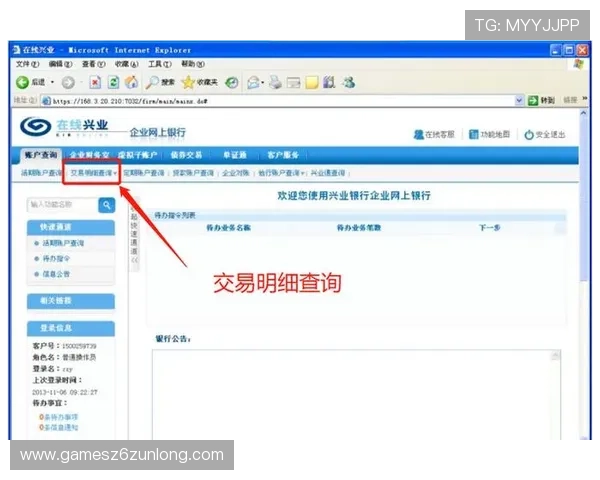Click the 登录信息 panel header
This screenshot has width=600, height=480.
point(71,328)
